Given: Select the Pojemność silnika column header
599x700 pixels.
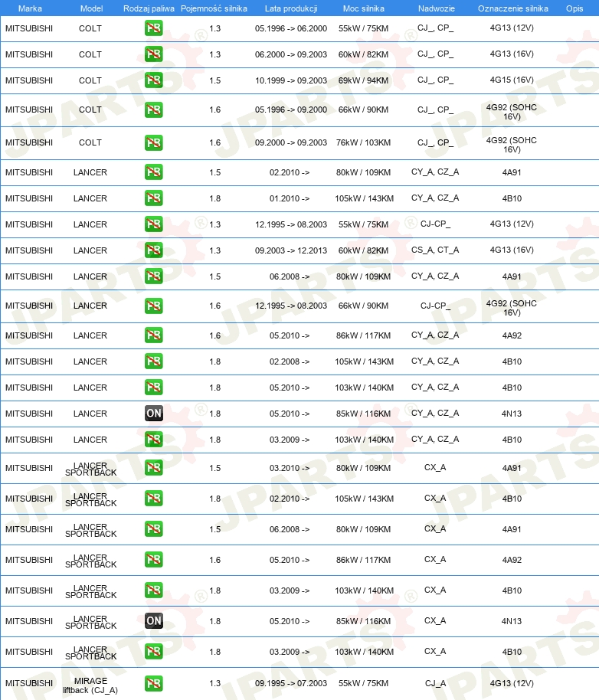Looking at the screenshot, I should click(214, 8).
